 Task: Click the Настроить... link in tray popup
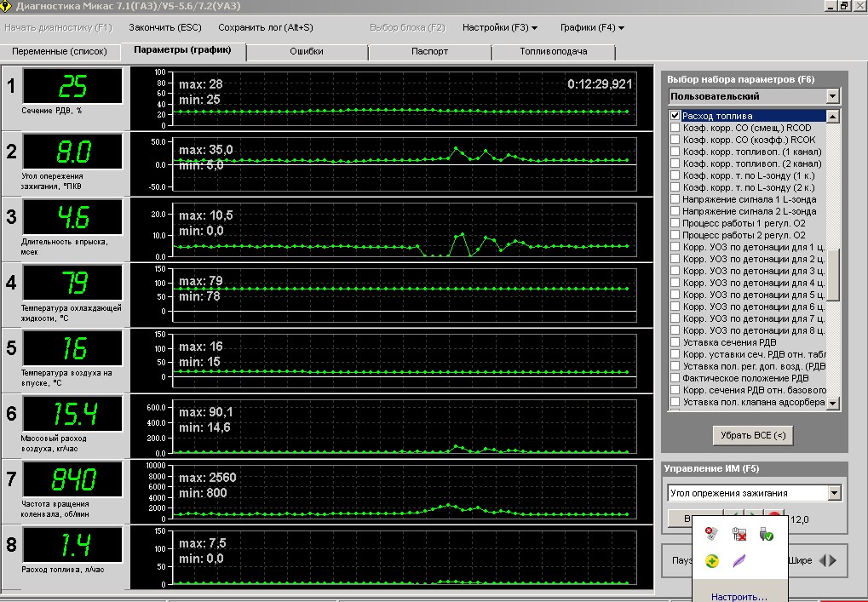(739, 596)
